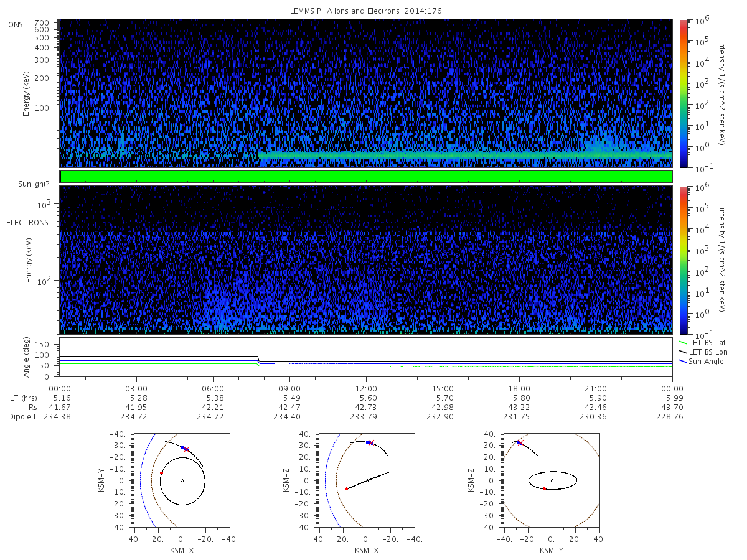Click the electrons intensity color bar

tap(683, 259)
